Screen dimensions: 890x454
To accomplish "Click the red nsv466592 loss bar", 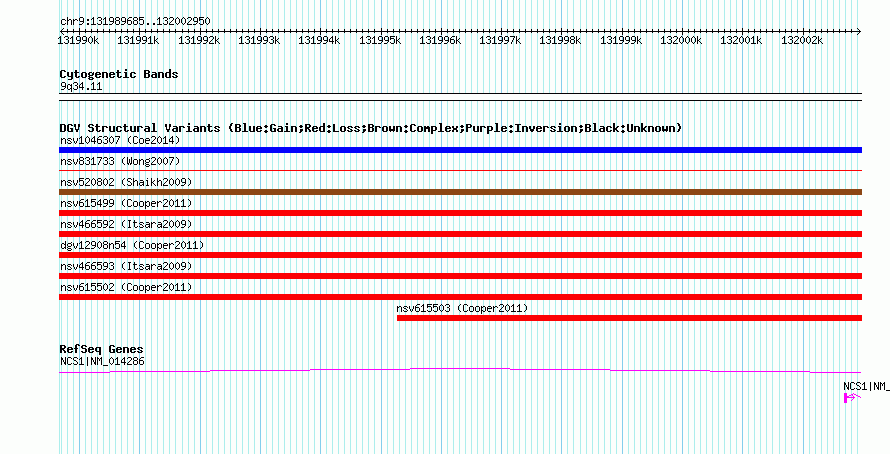I will (460, 234).
